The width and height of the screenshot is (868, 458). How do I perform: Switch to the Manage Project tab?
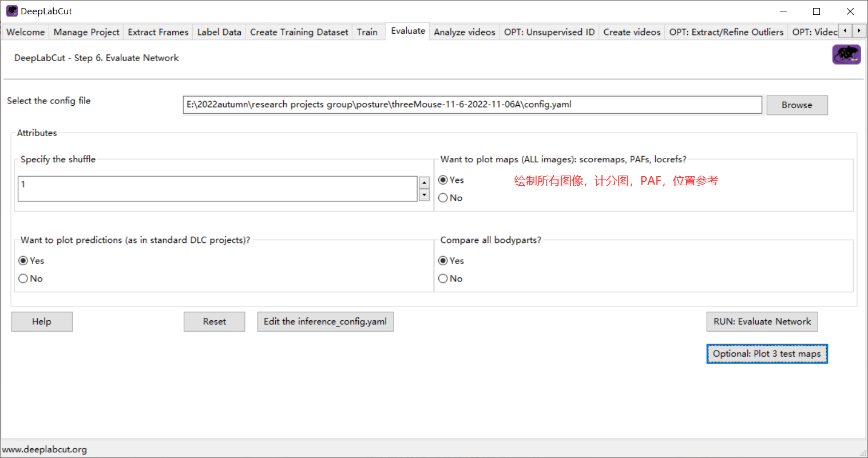pyautogui.click(x=86, y=32)
